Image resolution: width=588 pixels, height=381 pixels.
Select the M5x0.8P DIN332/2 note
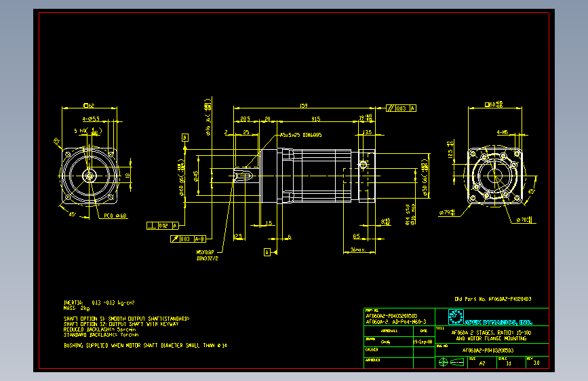pyautogui.click(x=208, y=256)
